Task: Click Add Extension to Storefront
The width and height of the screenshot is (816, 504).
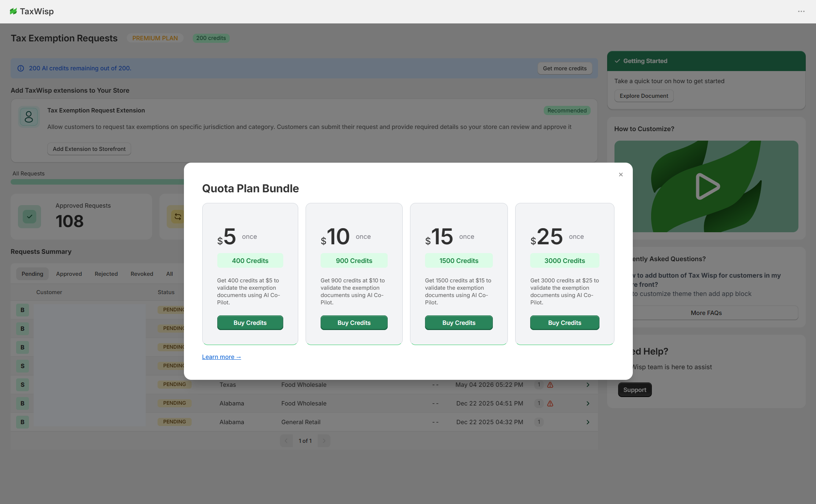Action: (89, 149)
